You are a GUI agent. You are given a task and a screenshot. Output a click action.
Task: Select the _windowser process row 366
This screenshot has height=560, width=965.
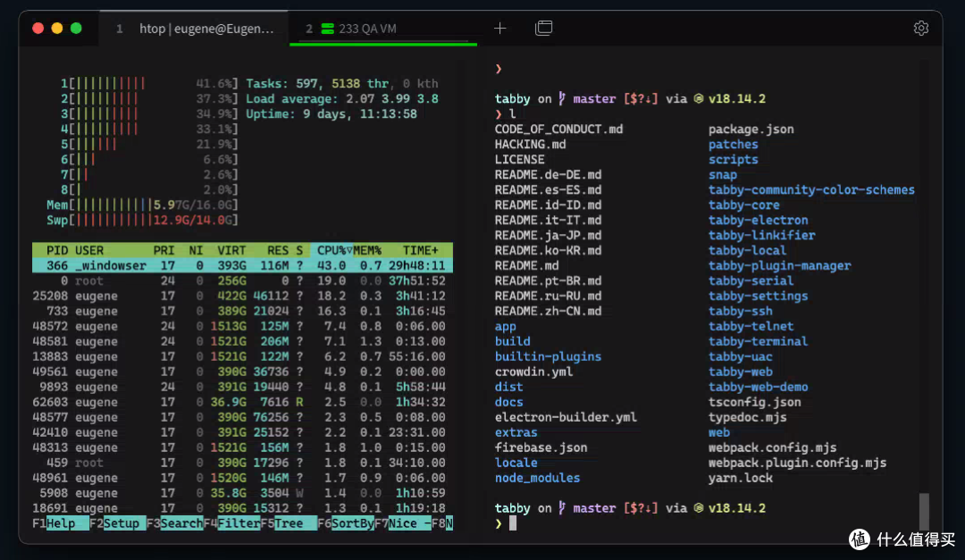(242, 266)
